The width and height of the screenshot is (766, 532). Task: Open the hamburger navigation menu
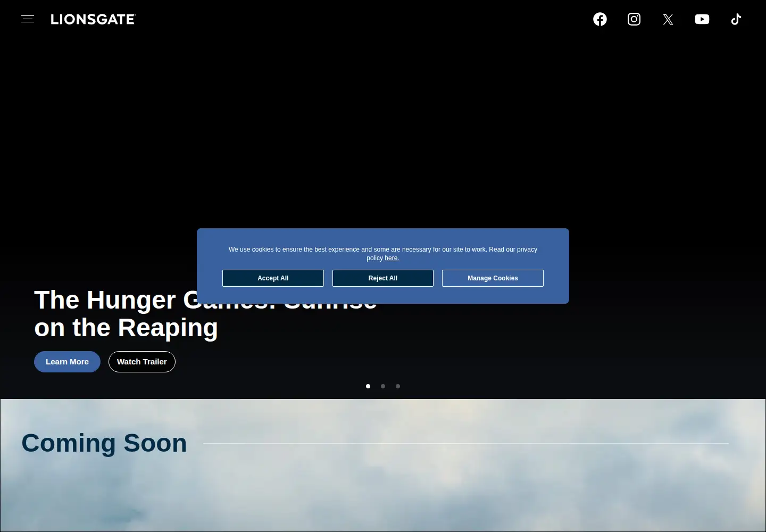28,19
